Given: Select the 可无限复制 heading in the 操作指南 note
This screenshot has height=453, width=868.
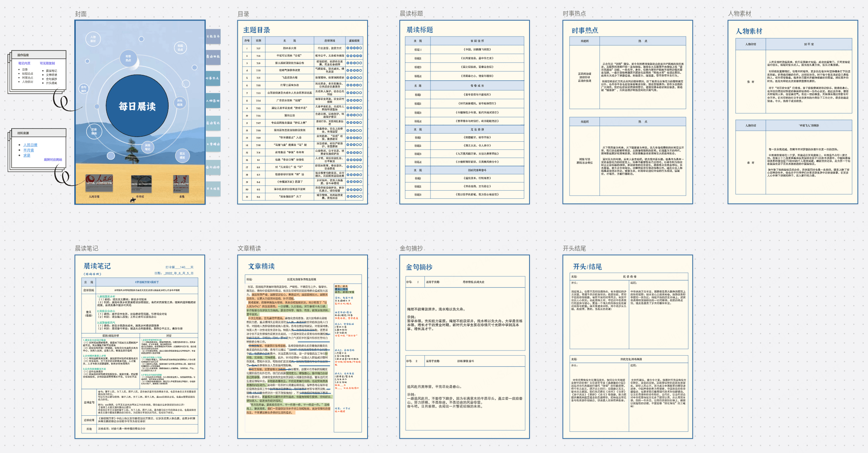Looking at the screenshot, I should click(47, 63).
